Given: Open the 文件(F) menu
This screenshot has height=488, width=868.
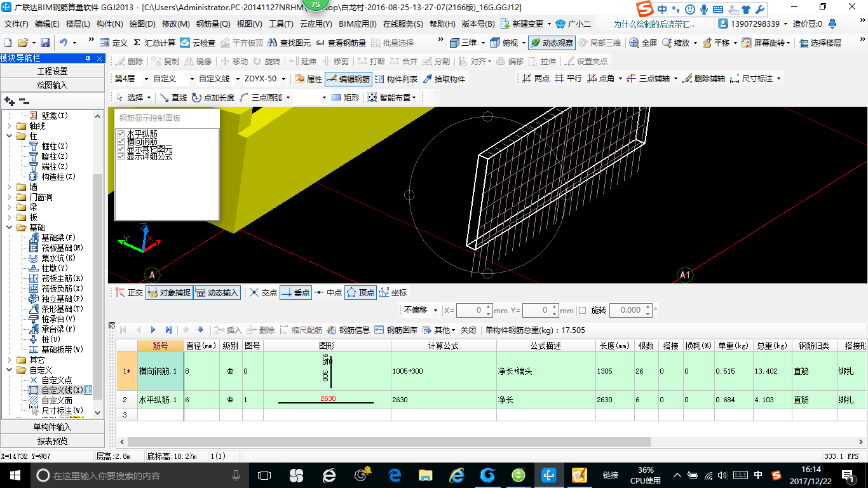Looking at the screenshot, I should click(17, 24).
